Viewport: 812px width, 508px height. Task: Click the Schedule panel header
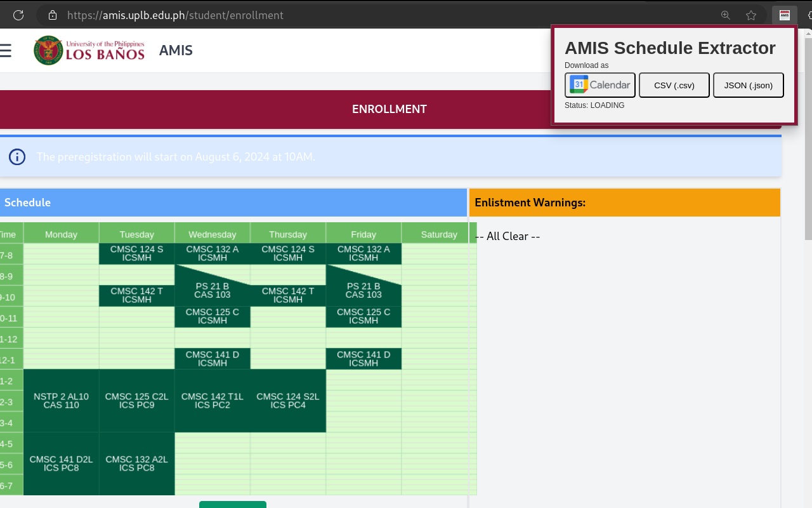(x=28, y=202)
